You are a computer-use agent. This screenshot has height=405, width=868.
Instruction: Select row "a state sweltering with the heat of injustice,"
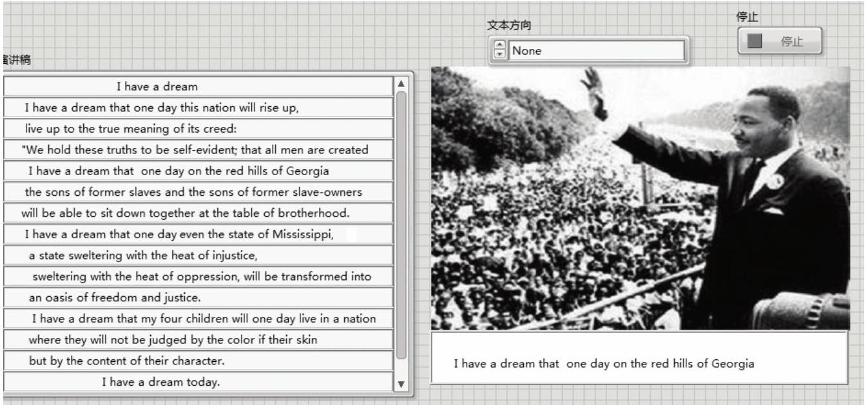tap(198, 256)
